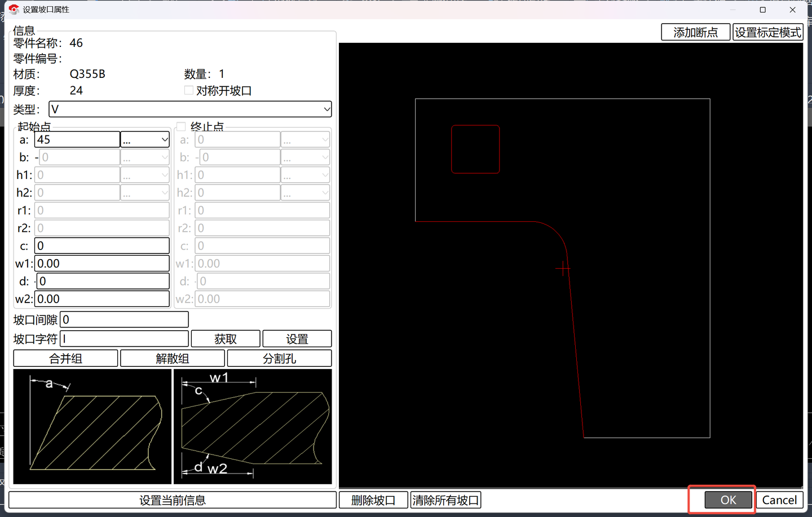
Task: Click the 添加断点 button
Action: pos(696,32)
